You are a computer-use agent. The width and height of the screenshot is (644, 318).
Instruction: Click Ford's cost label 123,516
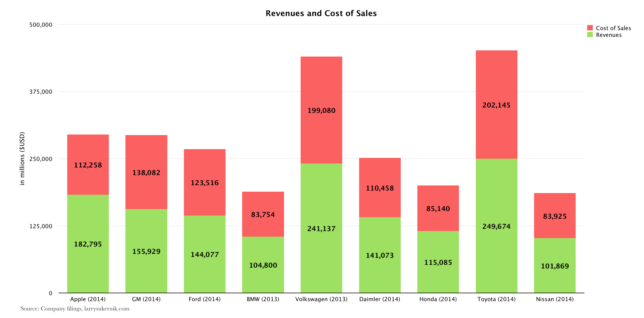pyautogui.click(x=205, y=183)
